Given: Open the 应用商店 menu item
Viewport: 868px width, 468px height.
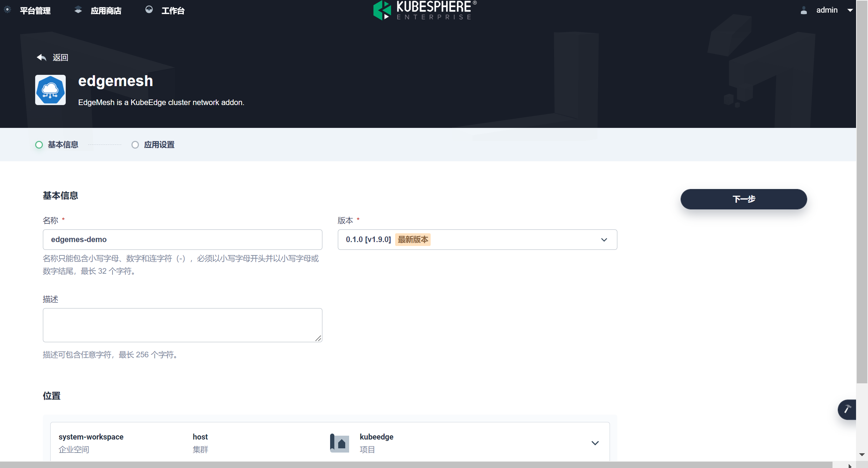Looking at the screenshot, I should 106,11.
